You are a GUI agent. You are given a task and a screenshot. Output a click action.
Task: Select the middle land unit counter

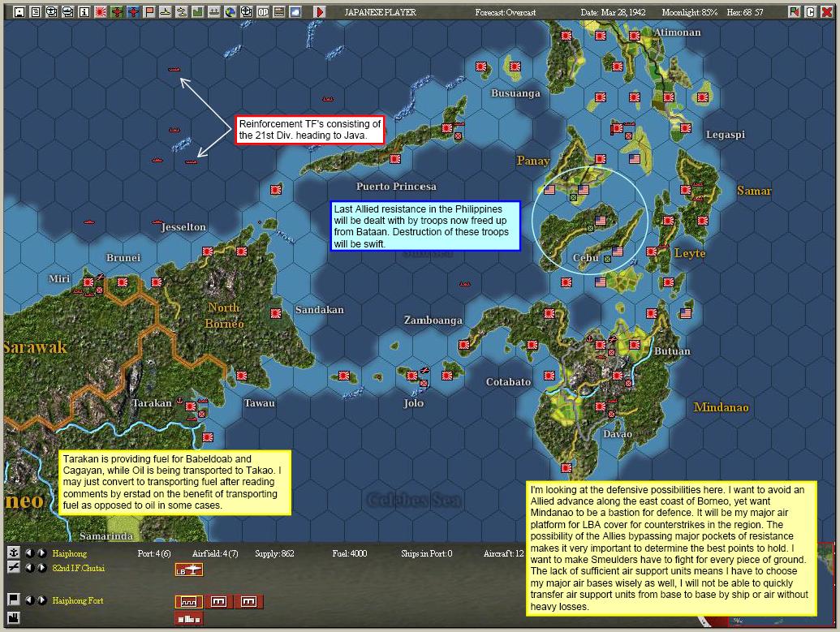coord(218,602)
